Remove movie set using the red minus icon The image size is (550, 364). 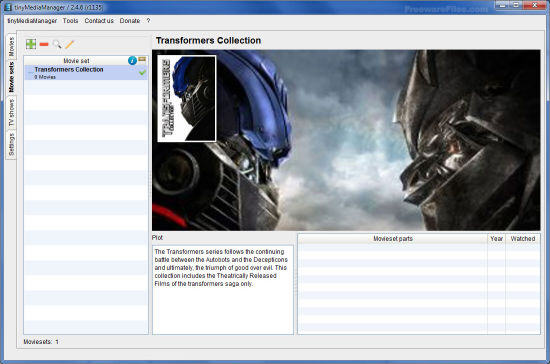[44, 44]
